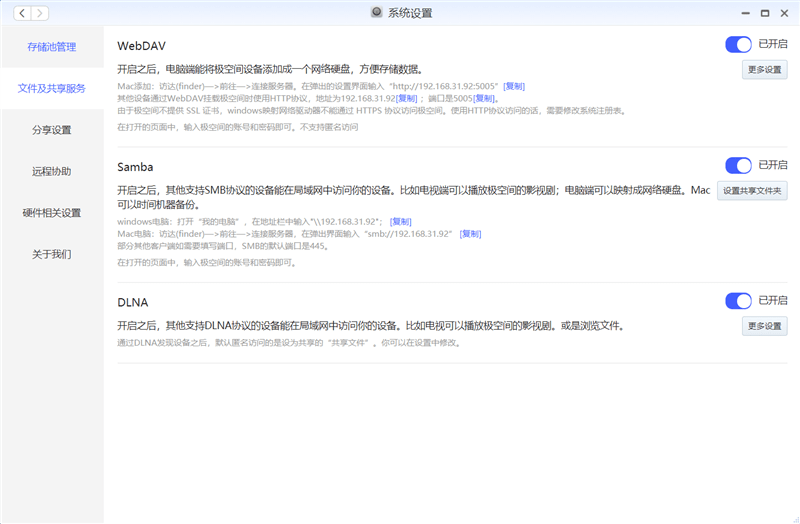Copy the smb://192.168.31.92 Mac address
800x524 pixels.
(x=470, y=234)
